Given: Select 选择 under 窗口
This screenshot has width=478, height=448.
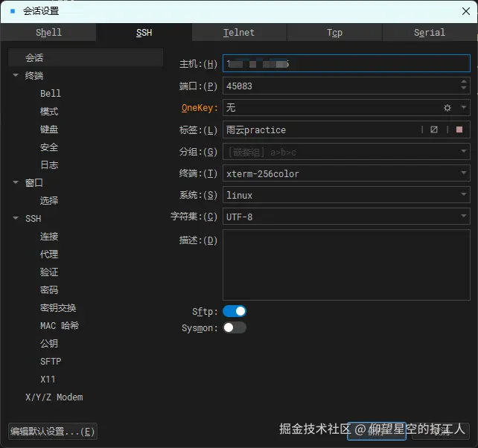Looking at the screenshot, I should coord(49,200).
